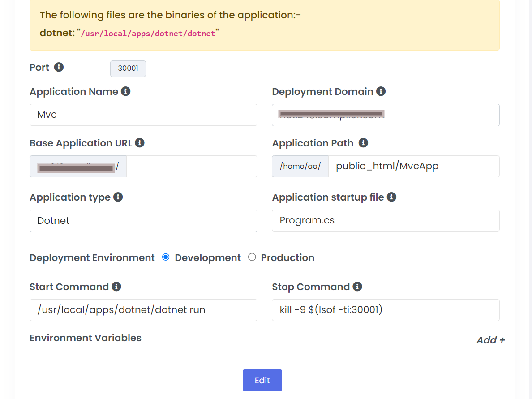Click Add + for environment variables
This screenshot has height=399, width=532.
coord(490,340)
